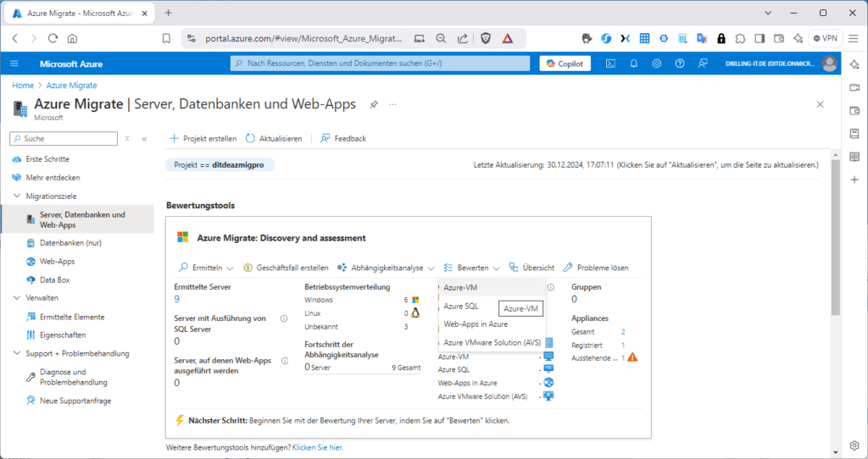Collapse Support + Problembehandlung section
The image size is (868, 459).
tap(17, 353)
